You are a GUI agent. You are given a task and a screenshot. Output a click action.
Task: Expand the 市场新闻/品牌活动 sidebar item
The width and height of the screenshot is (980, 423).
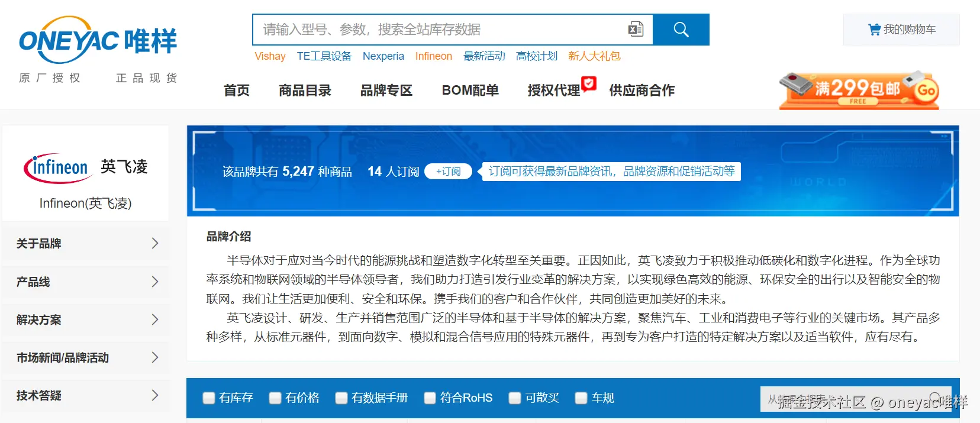coord(86,357)
